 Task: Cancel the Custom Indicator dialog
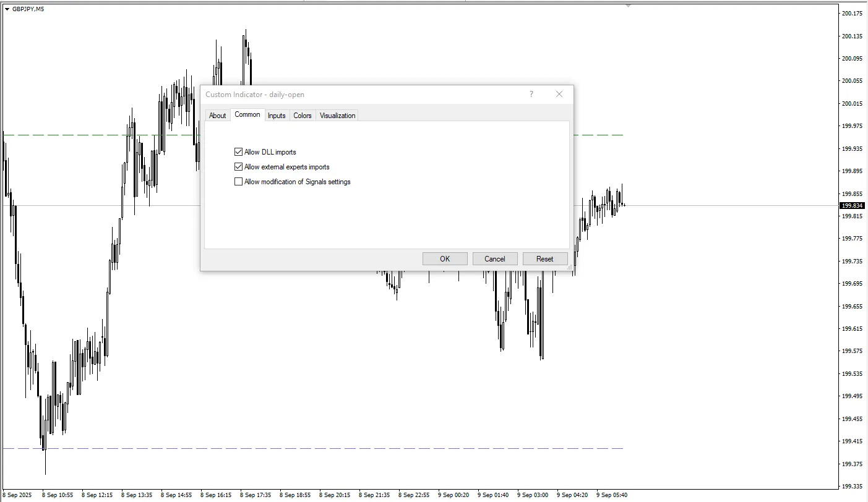click(x=495, y=259)
